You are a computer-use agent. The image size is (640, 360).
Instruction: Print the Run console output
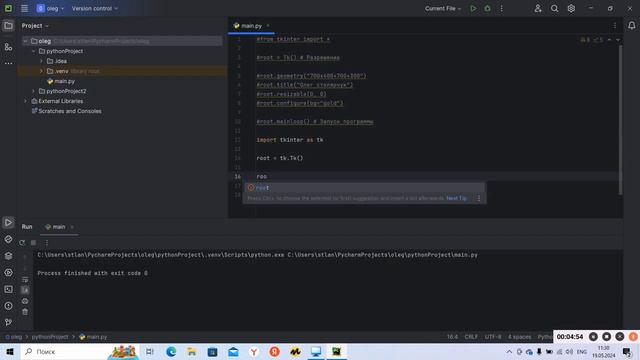click(x=25, y=301)
